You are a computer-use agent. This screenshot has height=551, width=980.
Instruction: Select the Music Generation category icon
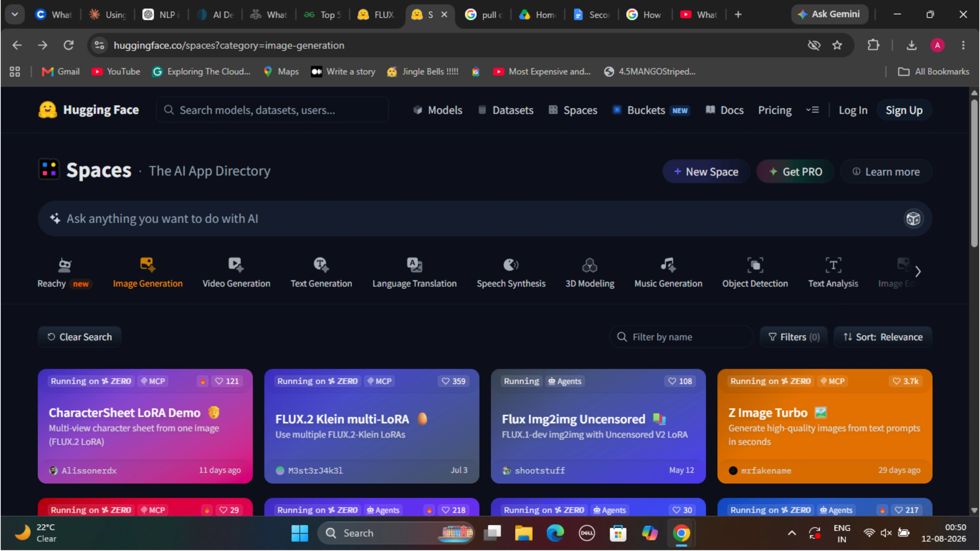[668, 265]
